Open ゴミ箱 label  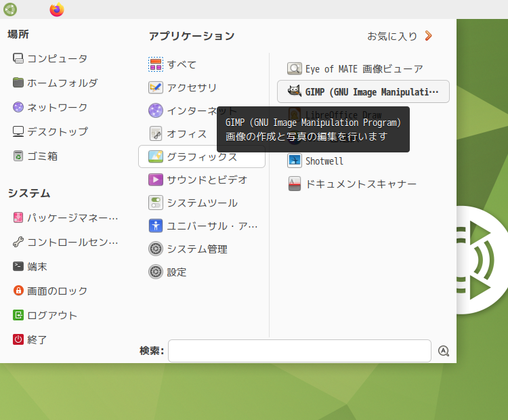click(x=43, y=156)
